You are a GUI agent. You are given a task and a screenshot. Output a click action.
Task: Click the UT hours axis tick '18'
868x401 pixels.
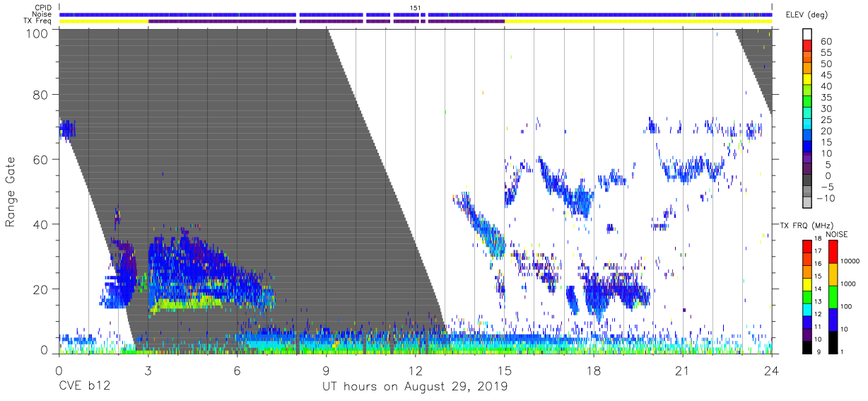[594, 371]
